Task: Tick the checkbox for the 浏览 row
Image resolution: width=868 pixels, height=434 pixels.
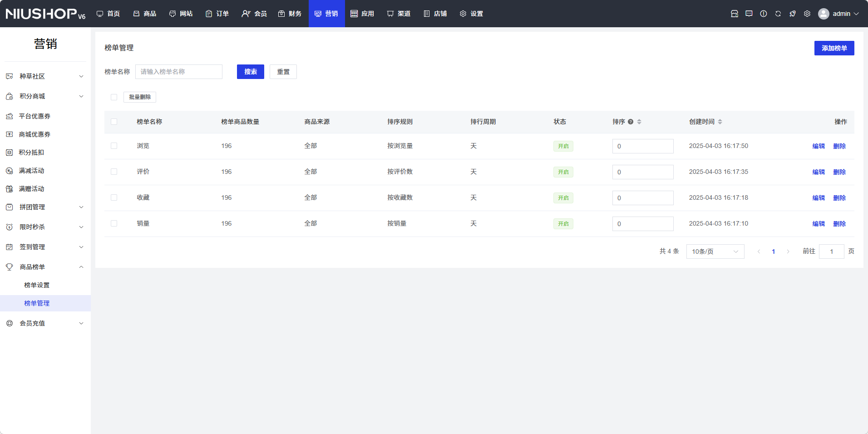Action: coord(114,146)
